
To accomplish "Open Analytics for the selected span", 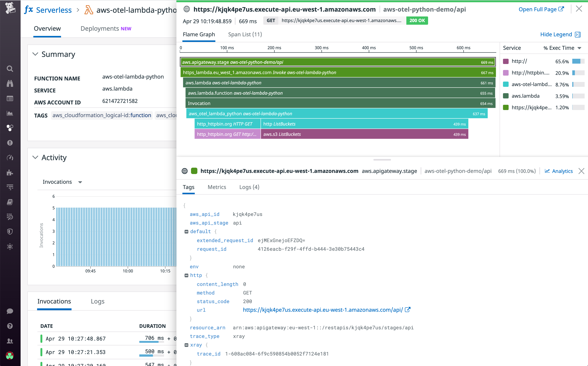I will 559,171.
